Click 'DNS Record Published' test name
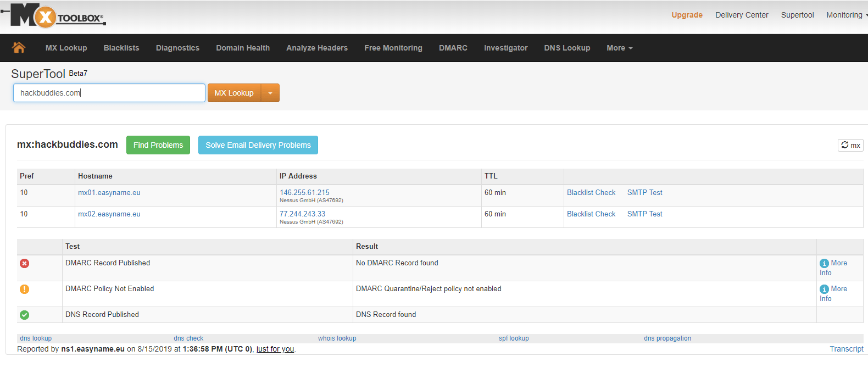Screen dimensions: 868x373 [102, 315]
